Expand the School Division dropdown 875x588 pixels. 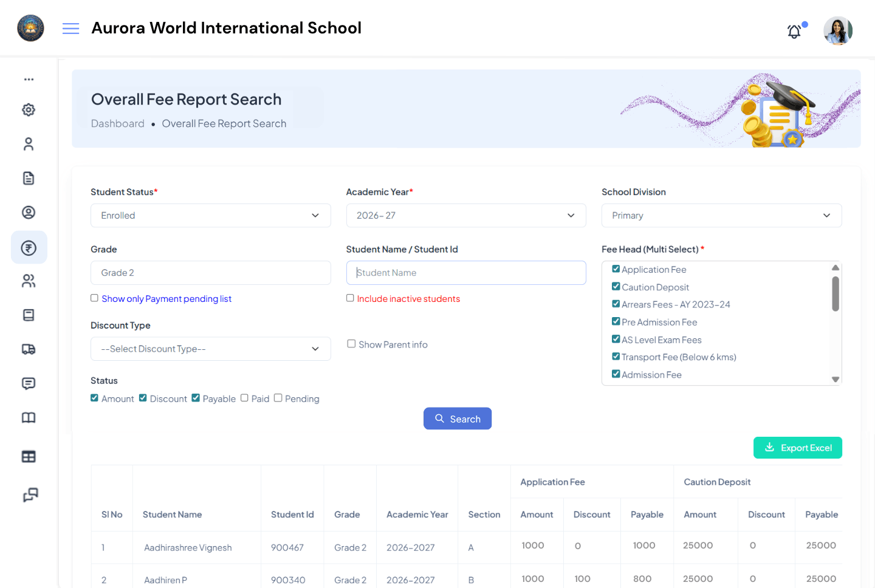click(x=721, y=215)
